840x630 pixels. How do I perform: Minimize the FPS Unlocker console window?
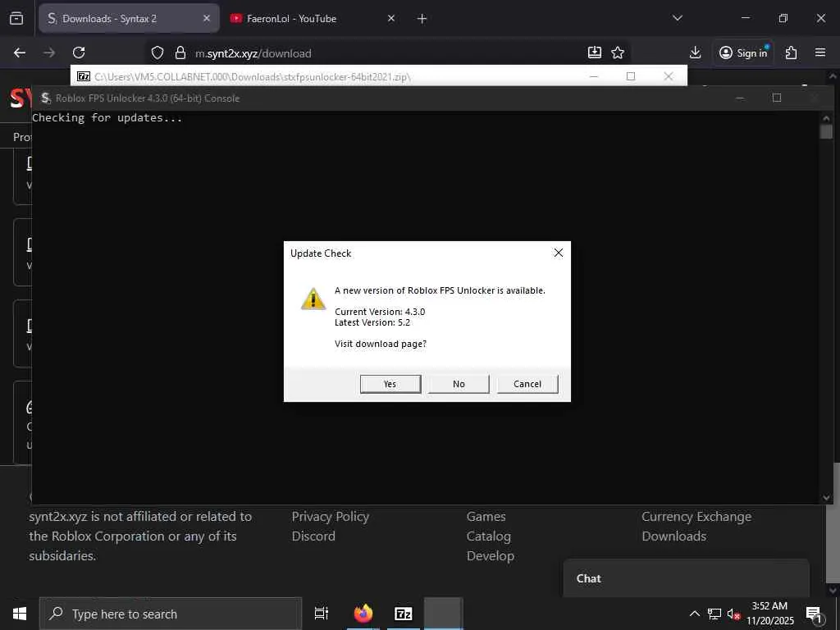pyautogui.click(x=740, y=98)
